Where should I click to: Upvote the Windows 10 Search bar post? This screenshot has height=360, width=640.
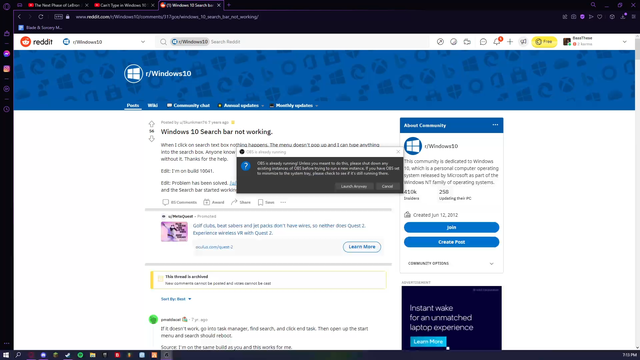[x=151, y=124]
